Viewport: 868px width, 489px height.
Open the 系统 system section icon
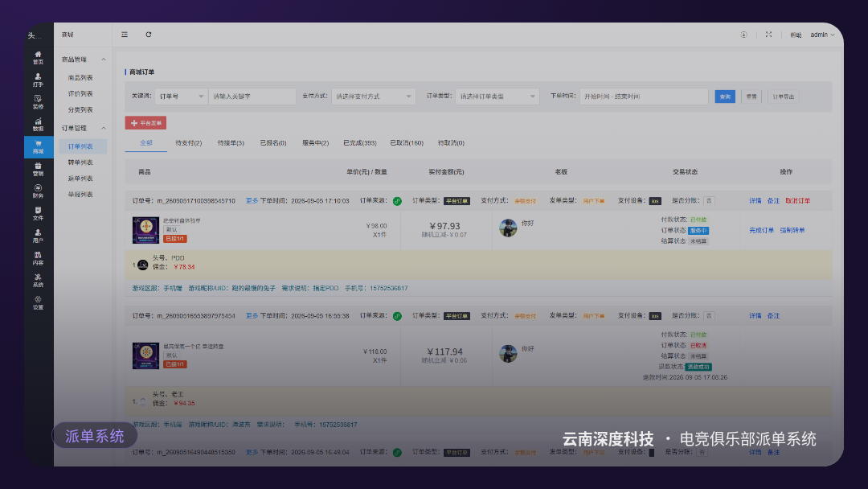click(38, 281)
